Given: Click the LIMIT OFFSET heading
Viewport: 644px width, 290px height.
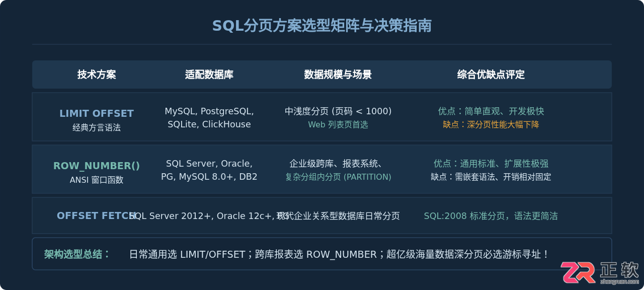Looking at the screenshot, I should click(x=97, y=113).
